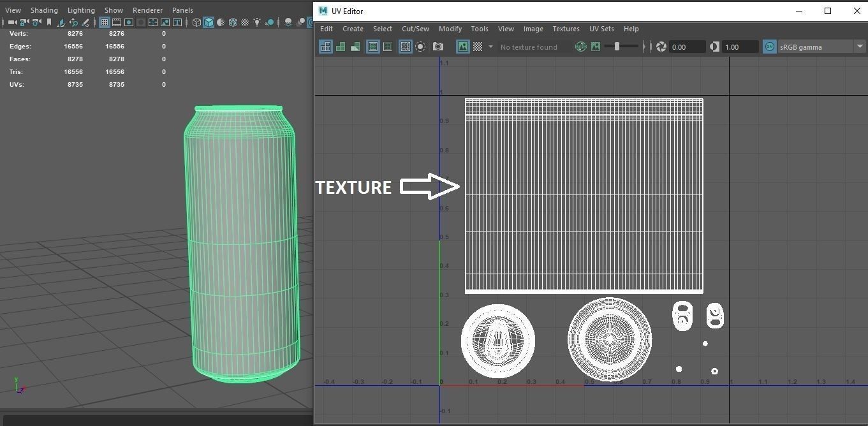868x426 pixels.
Task: Open UV Editor Tools menu
Action: tap(480, 29)
